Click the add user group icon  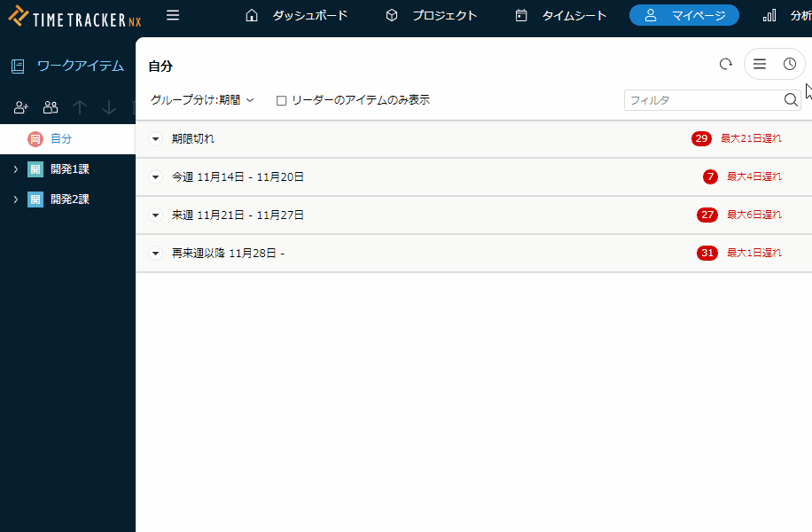pos(51,107)
